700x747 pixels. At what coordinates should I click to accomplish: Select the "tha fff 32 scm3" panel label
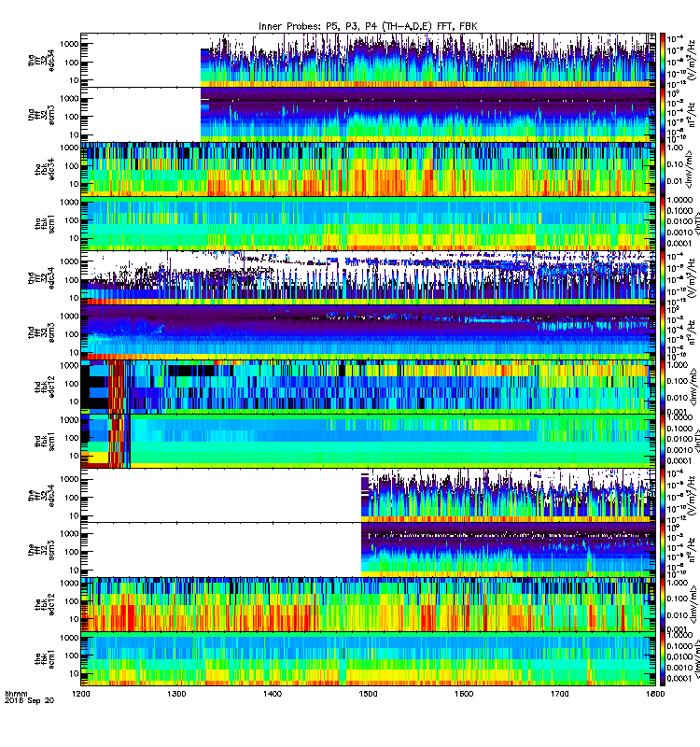pos(41,115)
